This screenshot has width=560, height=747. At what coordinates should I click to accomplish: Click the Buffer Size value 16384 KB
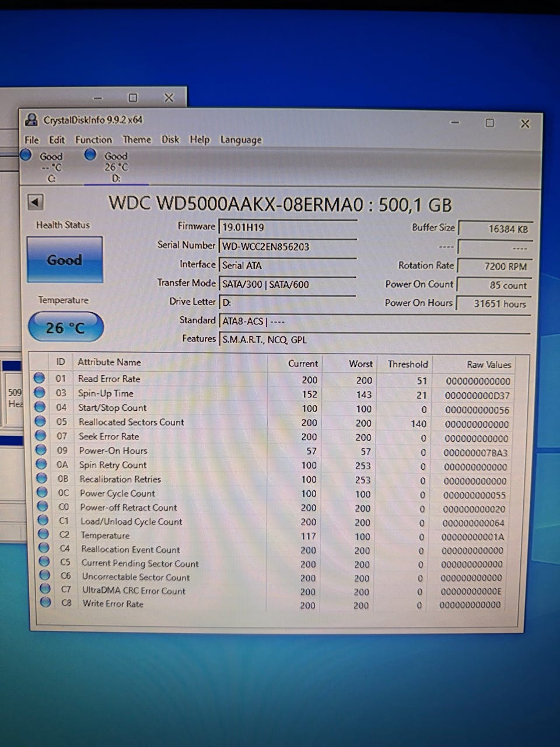(495, 229)
